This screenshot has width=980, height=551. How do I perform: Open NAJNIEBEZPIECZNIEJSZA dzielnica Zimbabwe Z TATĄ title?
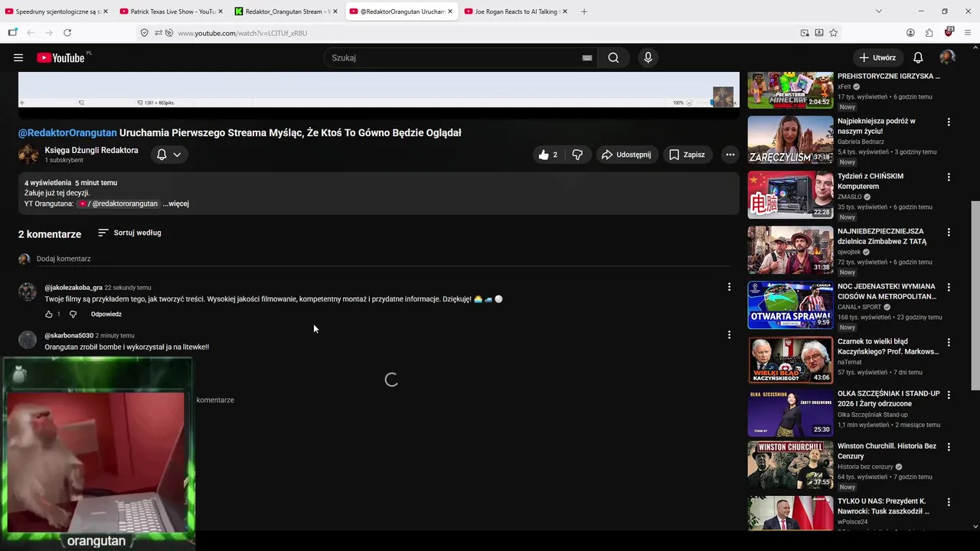(x=882, y=236)
